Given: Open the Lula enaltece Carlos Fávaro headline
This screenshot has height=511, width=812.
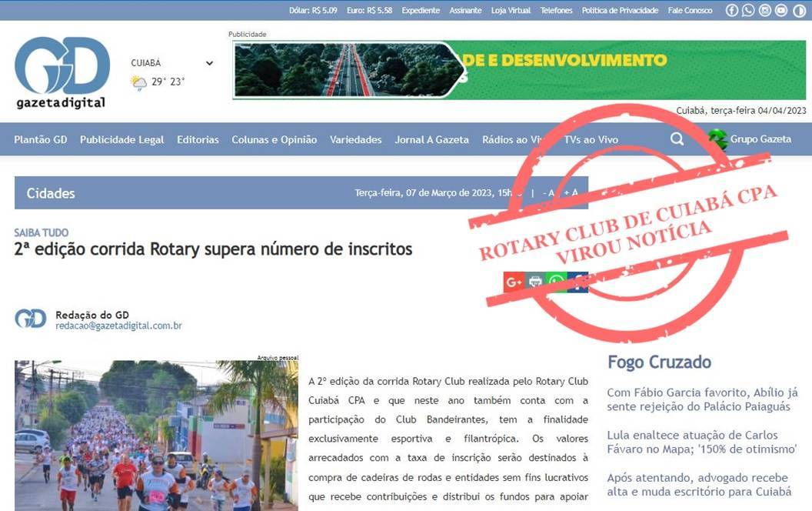Looking at the screenshot, I should (701, 443).
